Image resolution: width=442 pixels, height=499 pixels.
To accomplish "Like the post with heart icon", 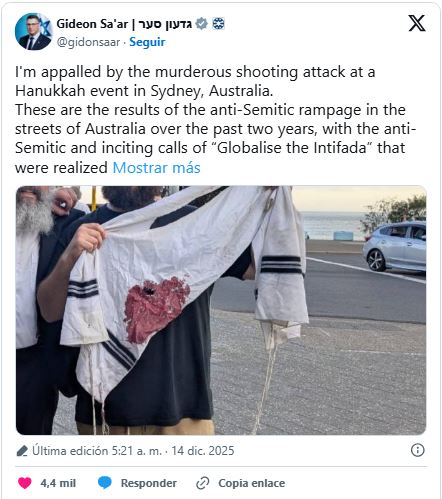I will coord(25,483).
